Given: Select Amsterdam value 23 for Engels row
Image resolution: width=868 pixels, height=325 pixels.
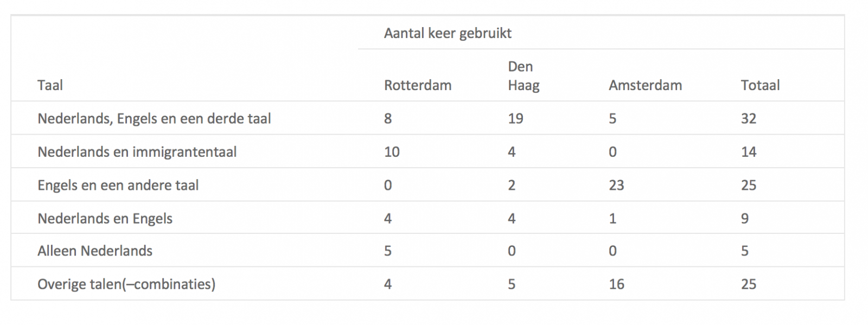Looking at the screenshot, I should coord(616,186).
